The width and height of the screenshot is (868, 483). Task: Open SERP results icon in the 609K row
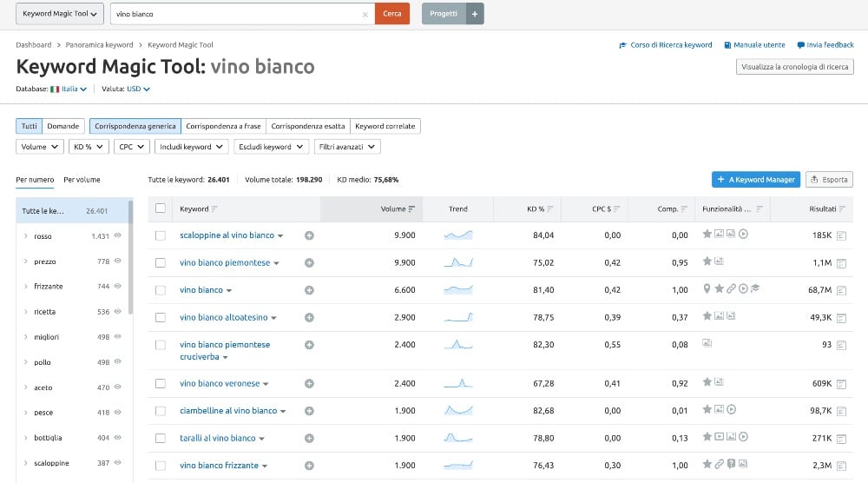[841, 384]
